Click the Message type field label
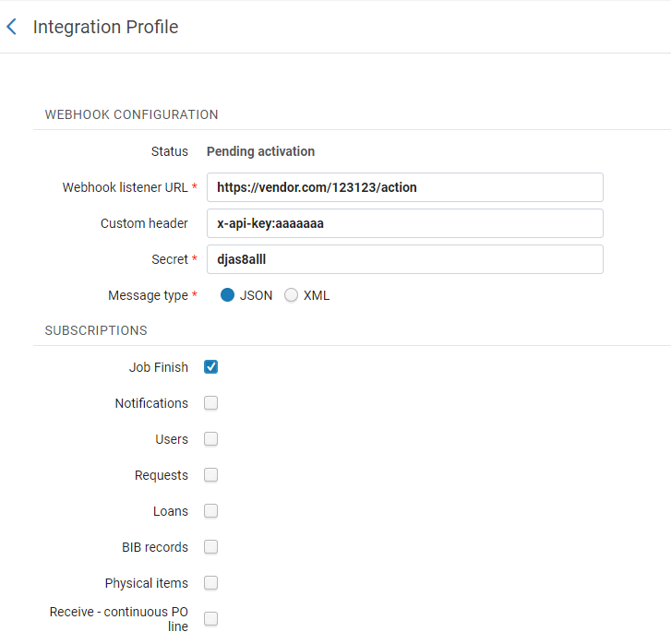671x644 pixels. point(148,296)
